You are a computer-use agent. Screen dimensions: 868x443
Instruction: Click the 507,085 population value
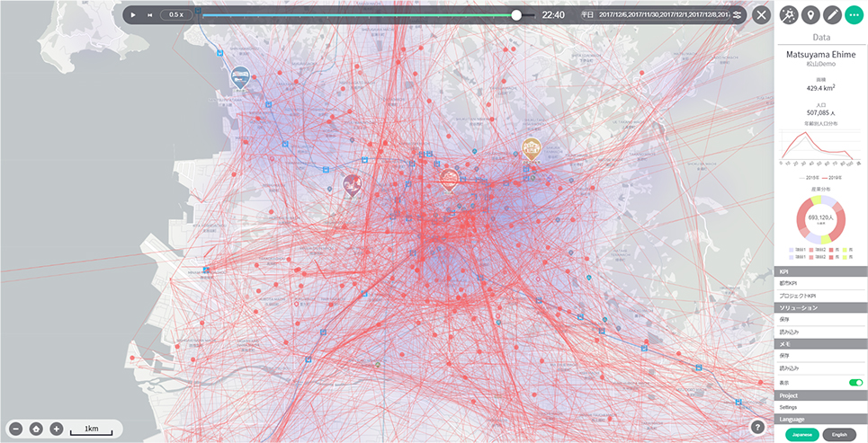point(821,112)
